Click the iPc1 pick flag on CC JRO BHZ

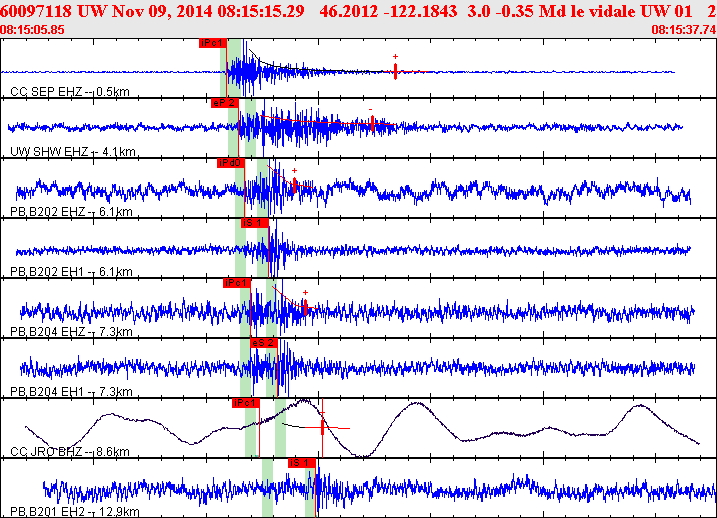[246, 403]
